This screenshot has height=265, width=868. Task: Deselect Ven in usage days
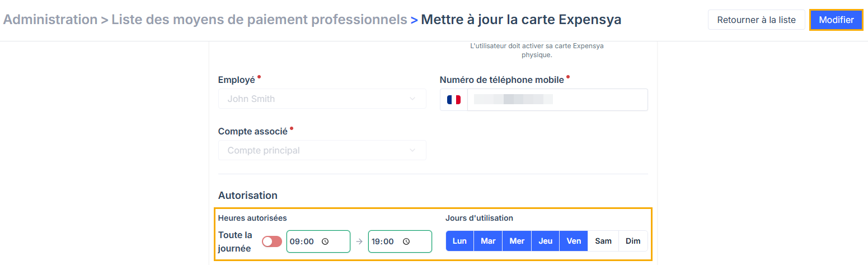pyautogui.click(x=574, y=241)
